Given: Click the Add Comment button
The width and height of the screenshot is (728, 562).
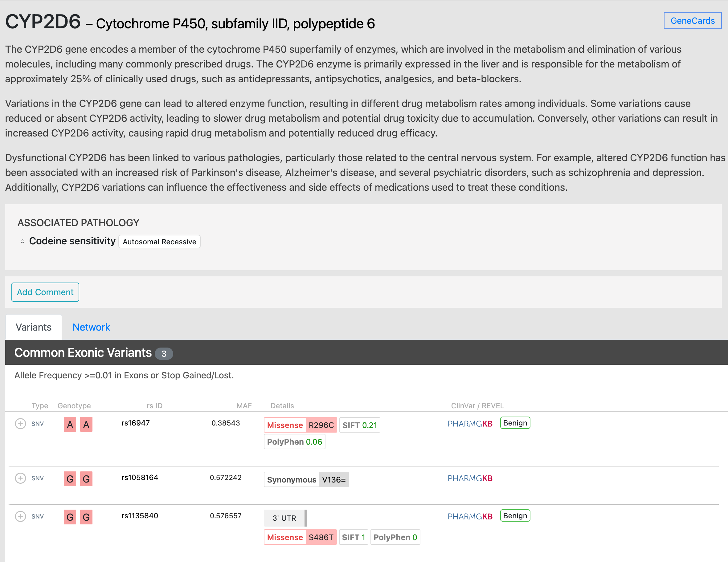Looking at the screenshot, I should point(45,292).
